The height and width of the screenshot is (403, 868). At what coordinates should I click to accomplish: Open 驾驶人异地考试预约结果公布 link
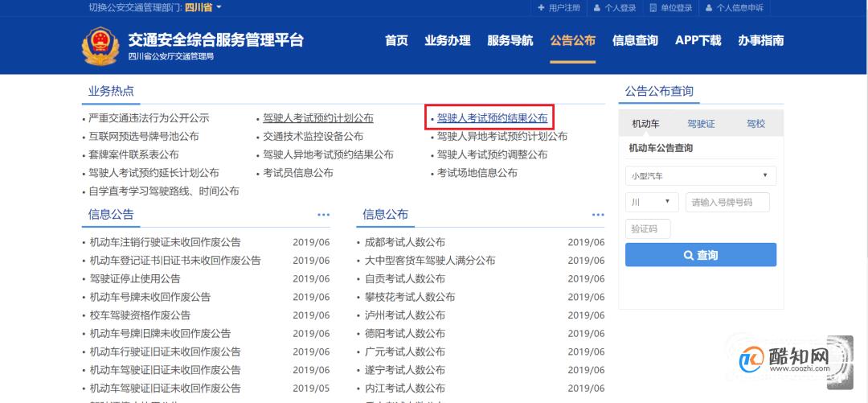328,154
